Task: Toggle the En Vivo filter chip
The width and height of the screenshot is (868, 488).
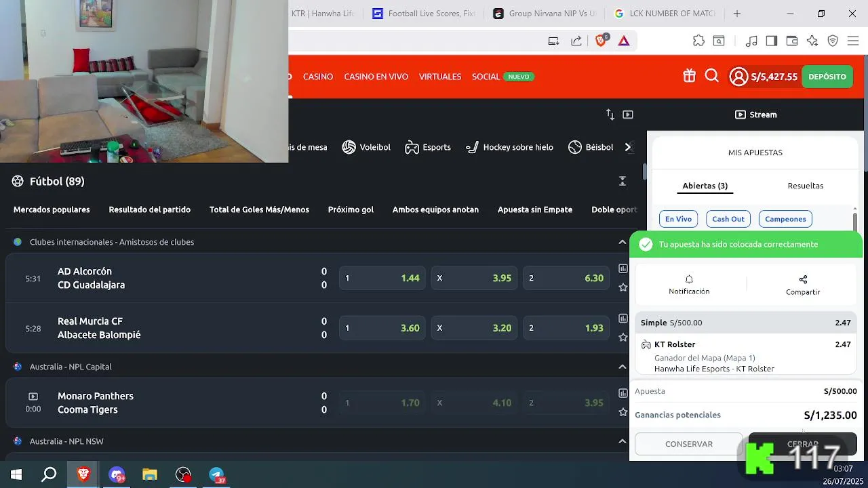Action: pyautogui.click(x=678, y=219)
